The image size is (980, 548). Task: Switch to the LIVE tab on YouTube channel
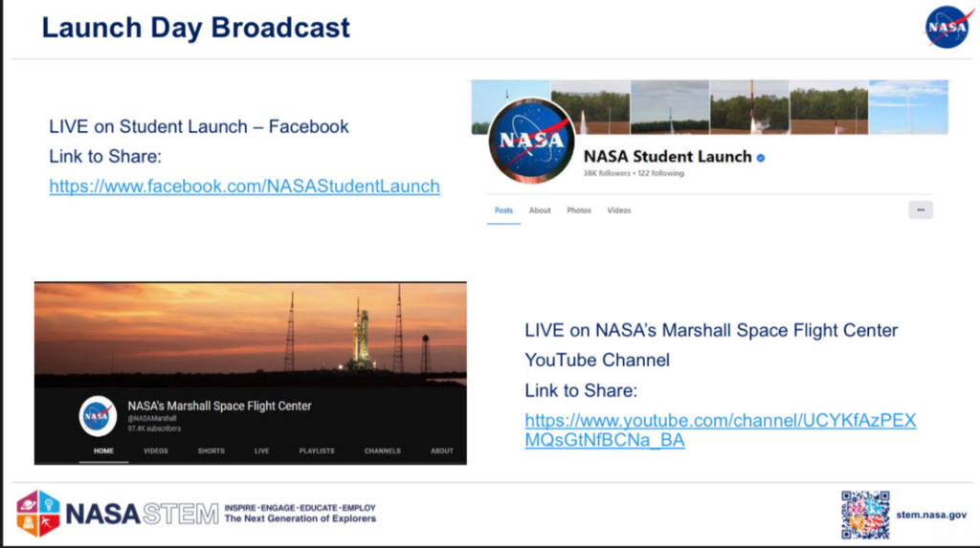point(262,450)
